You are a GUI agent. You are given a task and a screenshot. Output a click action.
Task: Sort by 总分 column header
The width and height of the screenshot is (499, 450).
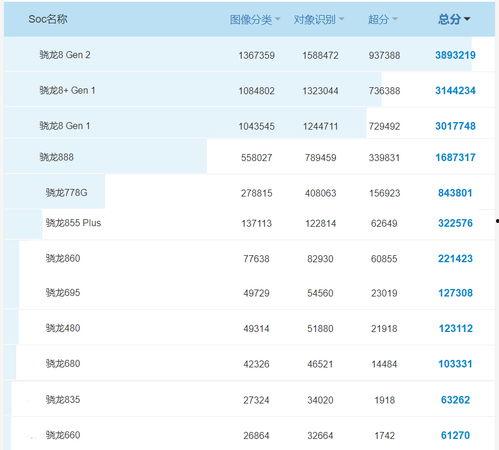454,19
